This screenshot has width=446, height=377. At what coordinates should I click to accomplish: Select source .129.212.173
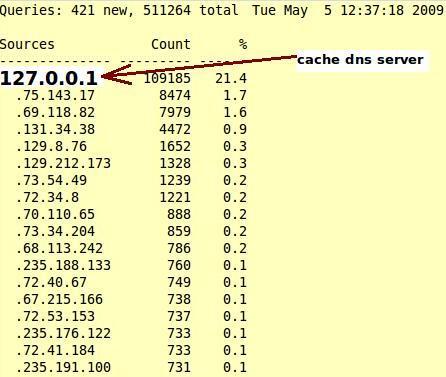63,164
